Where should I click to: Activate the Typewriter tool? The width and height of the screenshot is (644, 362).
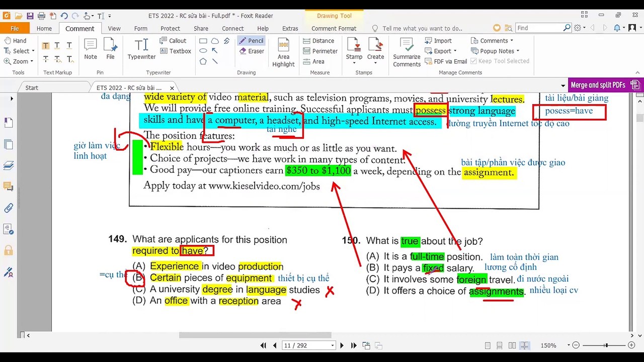click(x=141, y=49)
